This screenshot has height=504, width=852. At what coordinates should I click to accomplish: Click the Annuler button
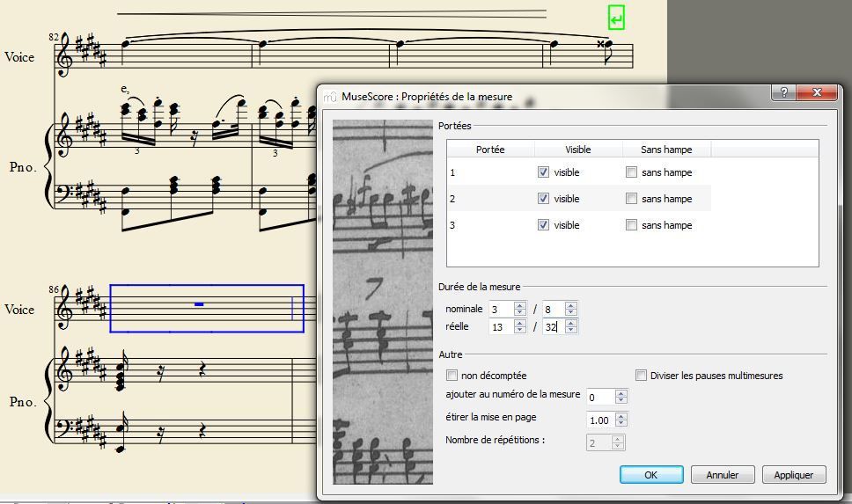(722, 475)
